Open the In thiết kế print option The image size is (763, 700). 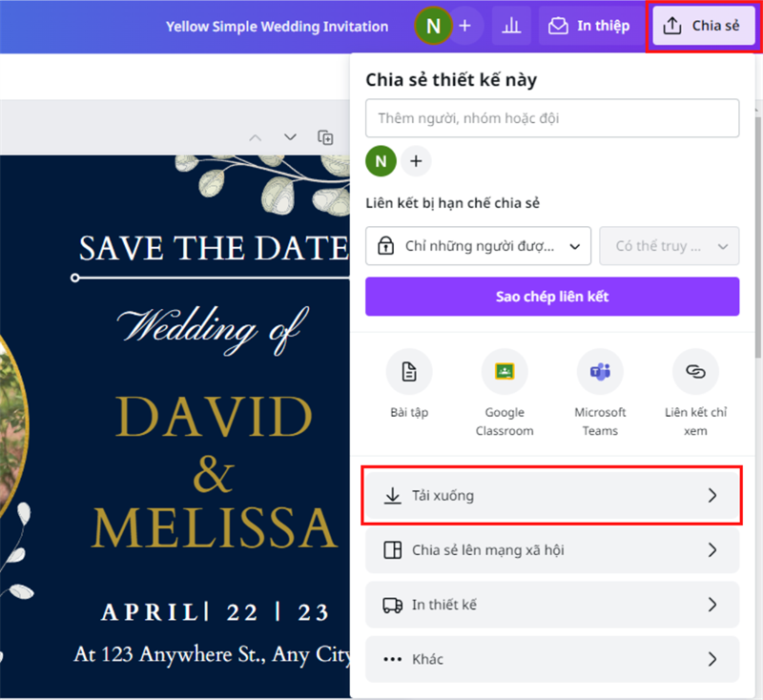(552, 605)
